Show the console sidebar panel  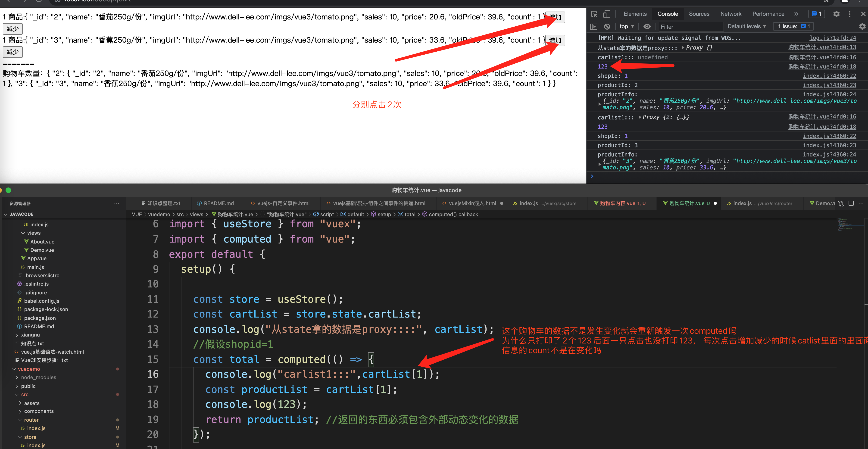(x=594, y=26)
